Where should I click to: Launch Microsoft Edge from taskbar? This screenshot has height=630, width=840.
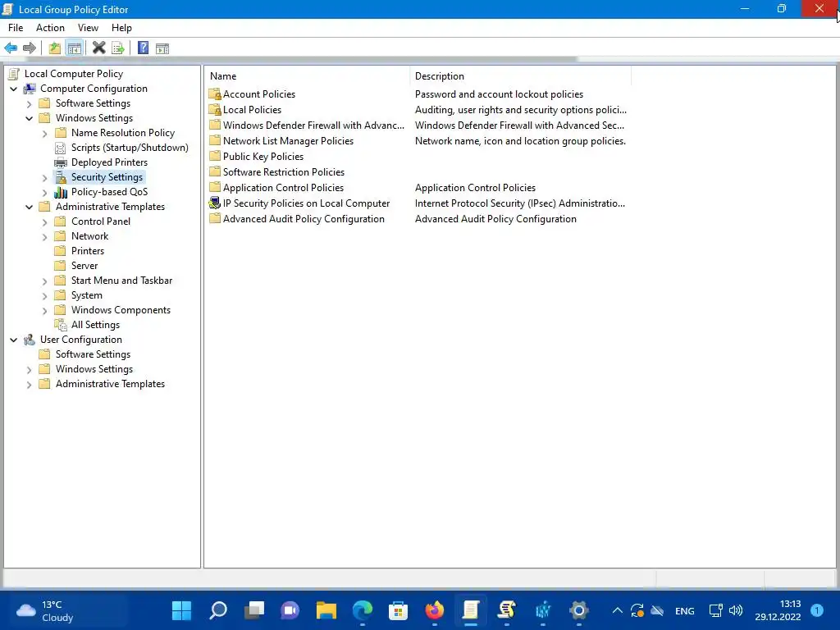(x=362, y=610)
